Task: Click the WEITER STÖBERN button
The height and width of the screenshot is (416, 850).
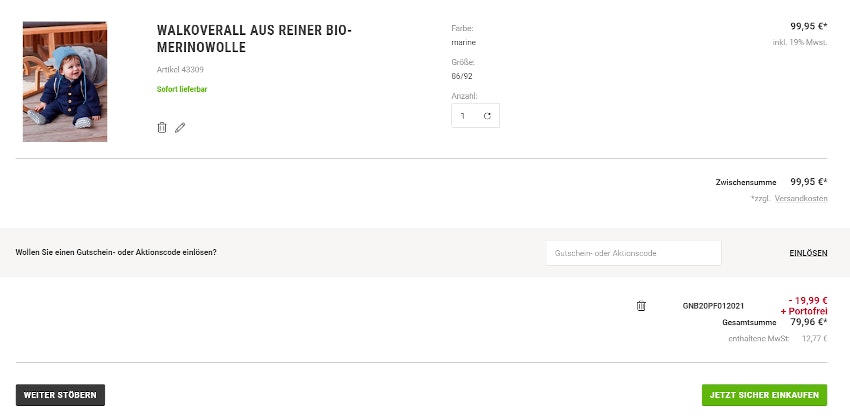Action: (x=60, y=395)
